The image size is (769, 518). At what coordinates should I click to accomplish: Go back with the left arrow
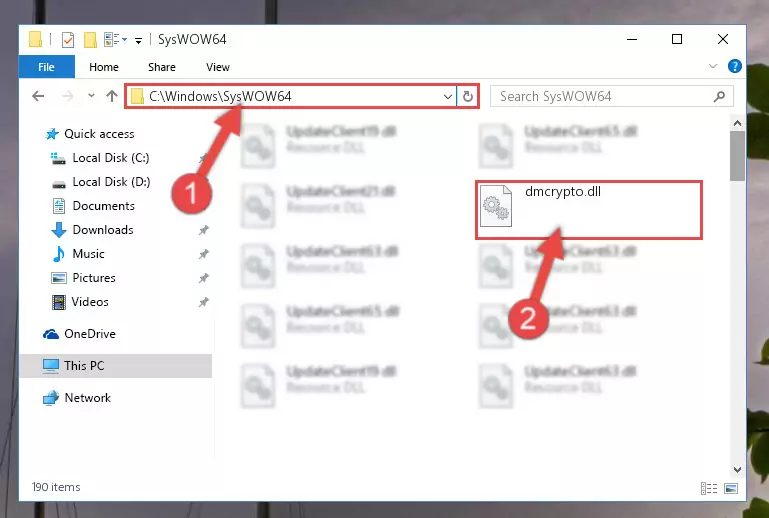(38, 96)
